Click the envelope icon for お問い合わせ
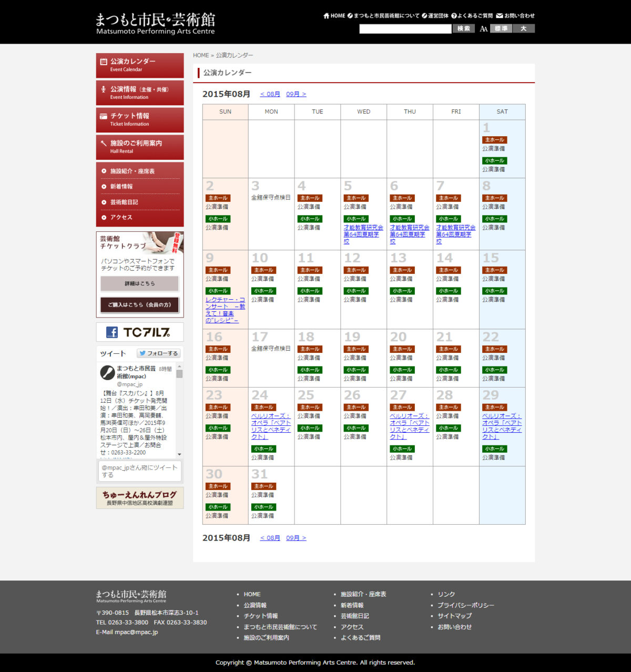 click(500, 16)
